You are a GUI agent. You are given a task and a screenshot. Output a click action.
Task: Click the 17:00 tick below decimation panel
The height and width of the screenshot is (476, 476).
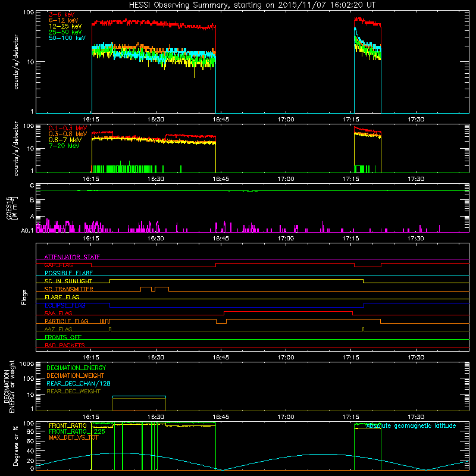click(x=286, y=417)
